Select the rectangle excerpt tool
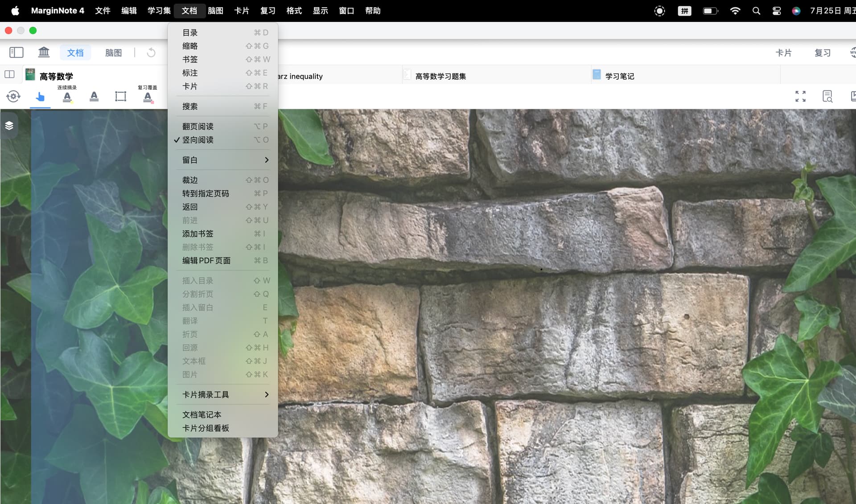Screen dimensions: 856x504 (x=120, y=96)
